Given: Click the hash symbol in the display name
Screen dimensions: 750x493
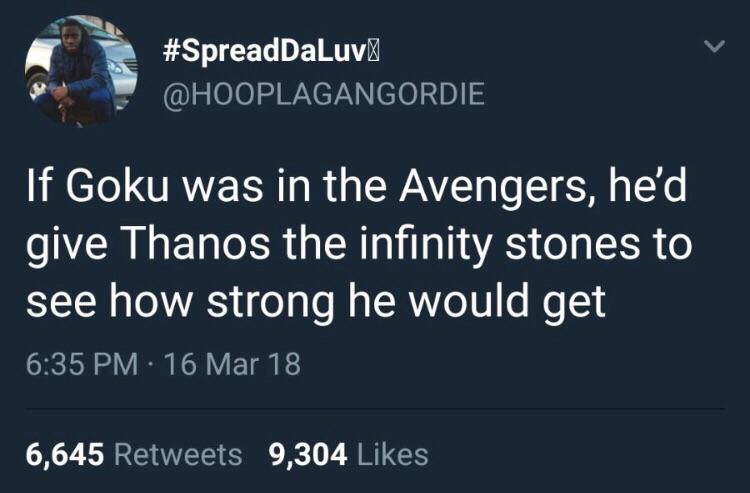Looking at the screenshot, I should [171, 50].
